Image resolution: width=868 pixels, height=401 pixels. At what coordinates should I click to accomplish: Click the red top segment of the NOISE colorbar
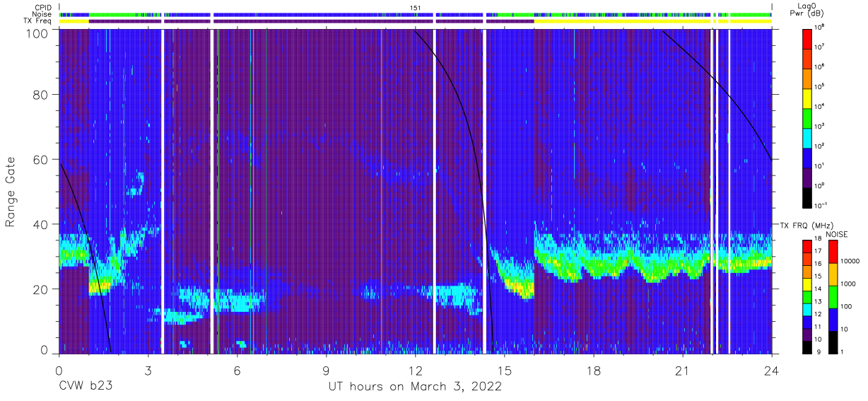833,252
